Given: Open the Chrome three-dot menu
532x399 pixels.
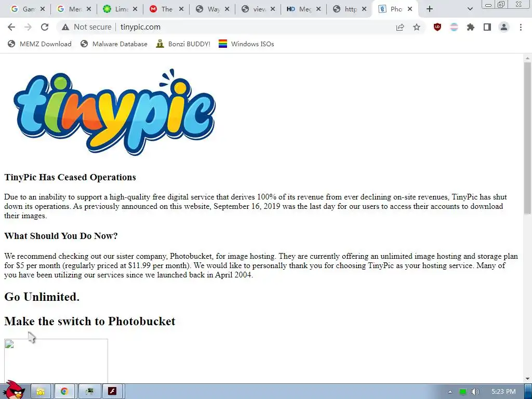Looking at the screenshot, I should (521, 27).
